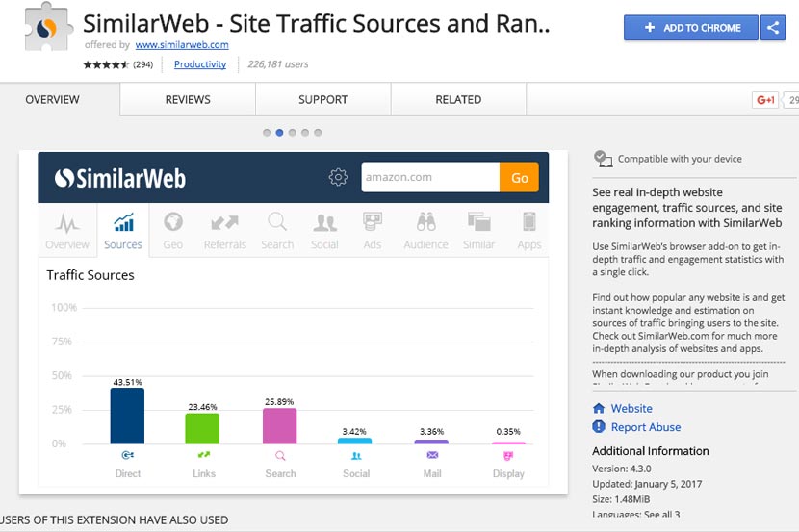Open the Search magnifier tab icon
The image size is (799, 532).
[277, 222]
